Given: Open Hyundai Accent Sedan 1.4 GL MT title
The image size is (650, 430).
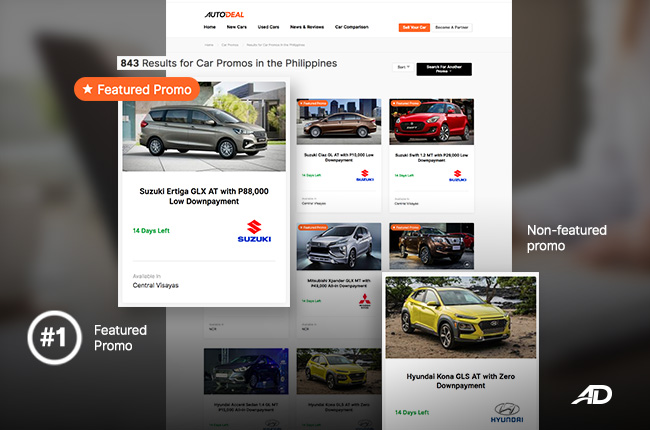Looking at the screenshot, I should 246,407.
